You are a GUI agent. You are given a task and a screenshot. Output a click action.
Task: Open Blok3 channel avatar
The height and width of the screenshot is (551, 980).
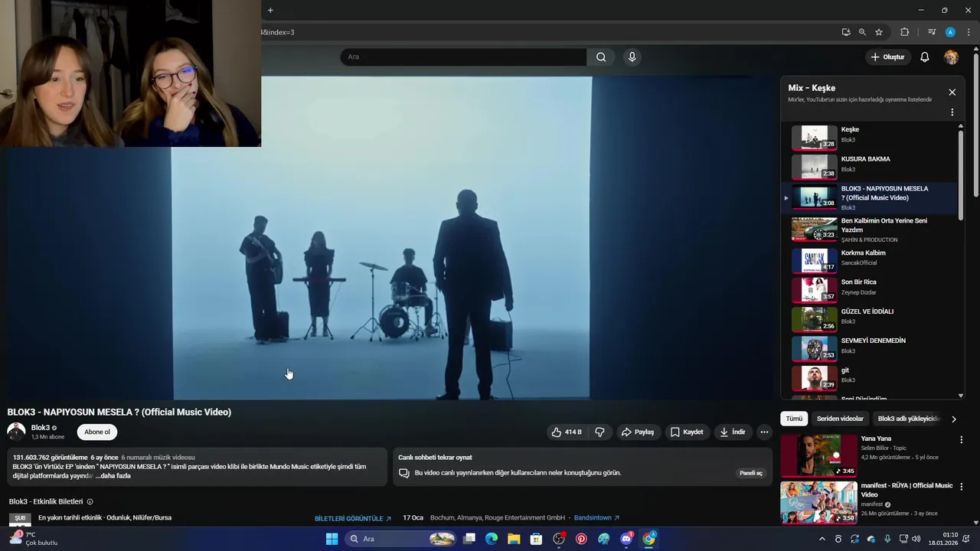pos(16,432)
